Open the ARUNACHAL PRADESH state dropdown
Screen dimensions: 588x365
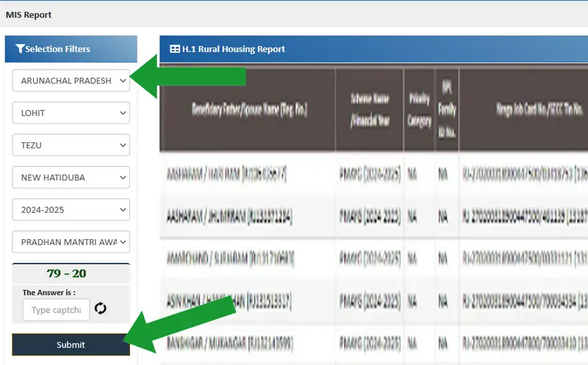click(x=71, y=81)
